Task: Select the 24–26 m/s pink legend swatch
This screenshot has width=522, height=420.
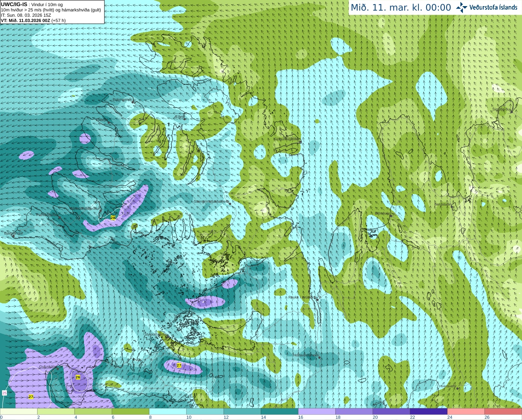Action: (x=466, y=411)
